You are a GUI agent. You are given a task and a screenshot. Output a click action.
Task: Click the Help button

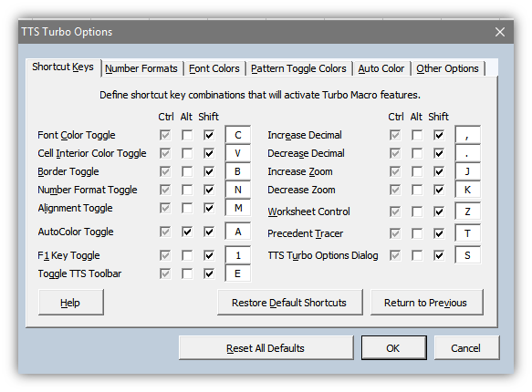pyautogui.click(x=71, y=303)
